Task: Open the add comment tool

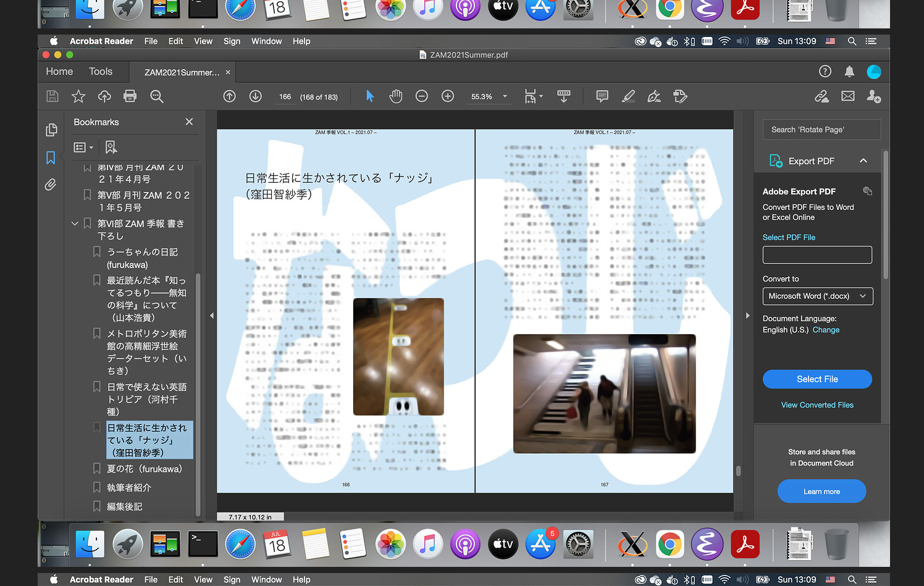Action: [602, 96]
